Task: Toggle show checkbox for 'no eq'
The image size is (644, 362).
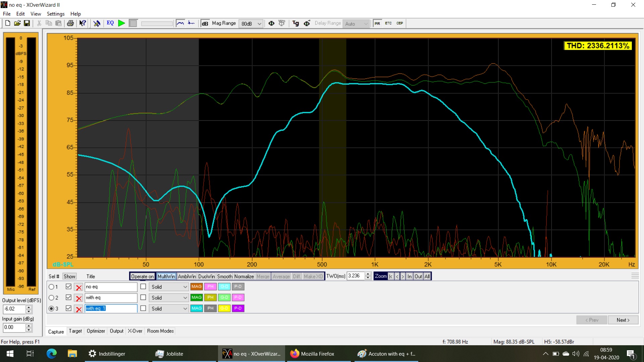Action: click(x=69, y=287)
